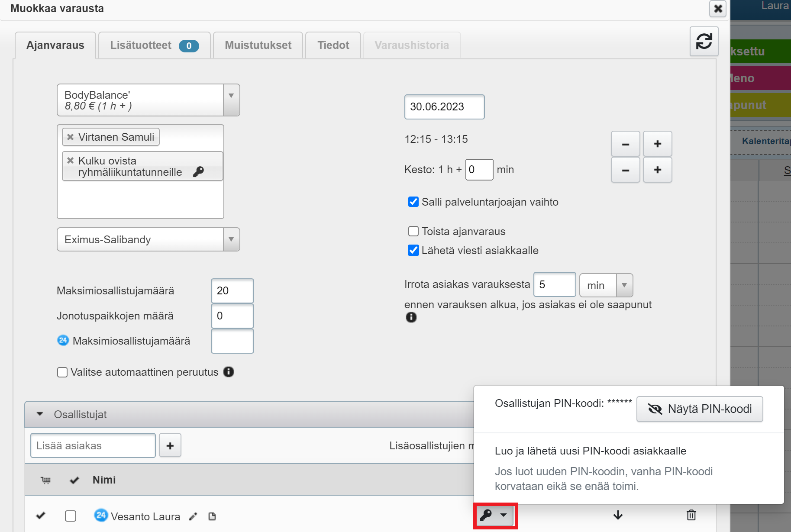Enable Toista ajanvaraus checkbox
Image resolution: width=791 pixels, height=532 pixels.
[x=413, y=232]
